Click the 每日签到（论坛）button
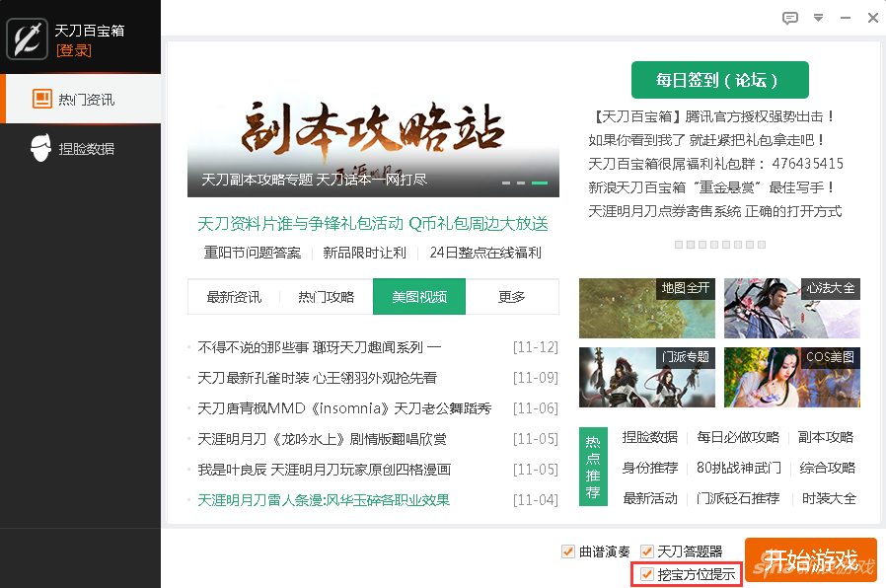The image size is (886, 588). click(720, 80)
